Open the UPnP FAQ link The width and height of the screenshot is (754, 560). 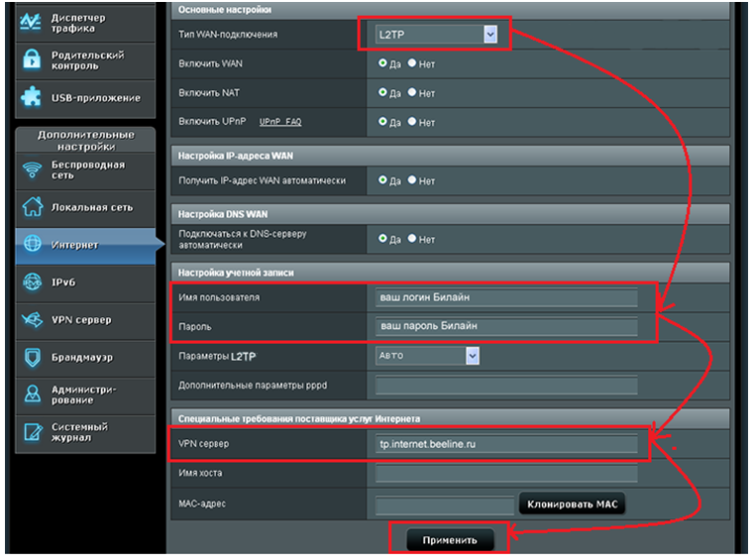point(280,122)
